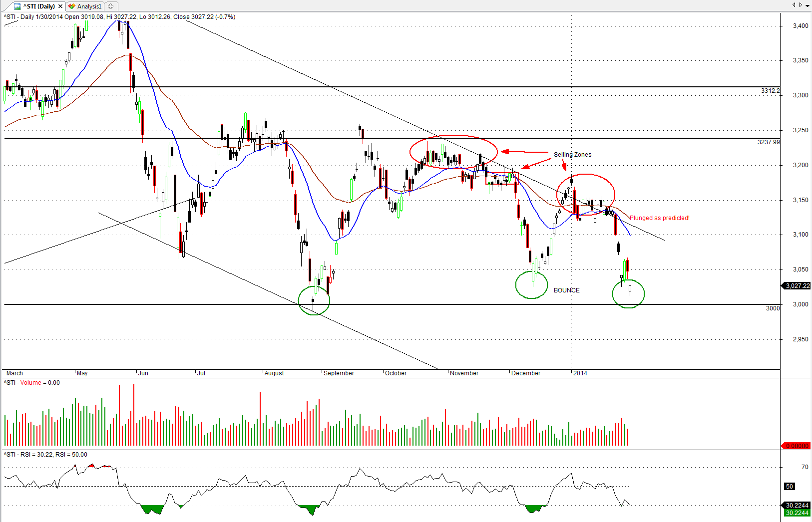Click the 3,027.22 current price marker
The width and height of the screenshot is (812, 522).
click(x=797, y=286)
